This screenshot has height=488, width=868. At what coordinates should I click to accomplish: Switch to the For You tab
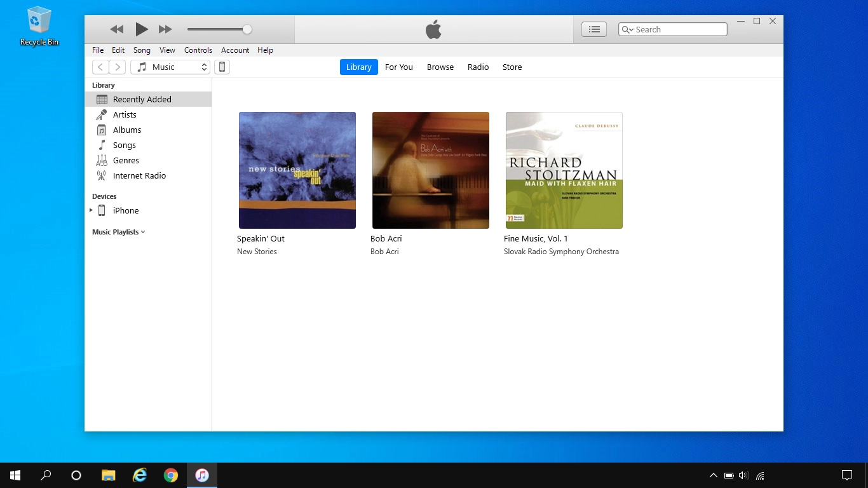tap(399, 67)
